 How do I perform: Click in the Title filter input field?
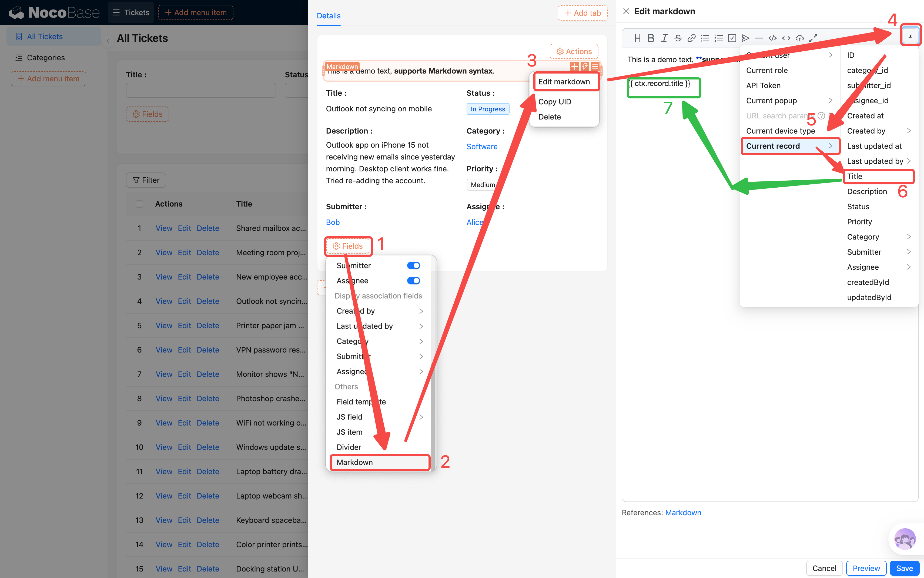[201, 91]
